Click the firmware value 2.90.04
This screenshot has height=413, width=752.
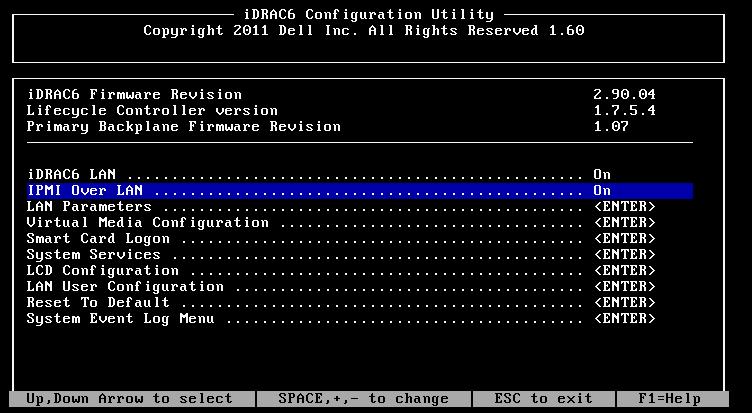point(624,94)
